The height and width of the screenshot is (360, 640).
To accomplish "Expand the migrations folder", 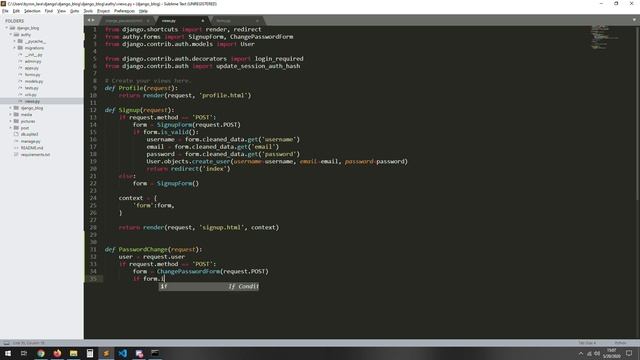I will (15, 48).
